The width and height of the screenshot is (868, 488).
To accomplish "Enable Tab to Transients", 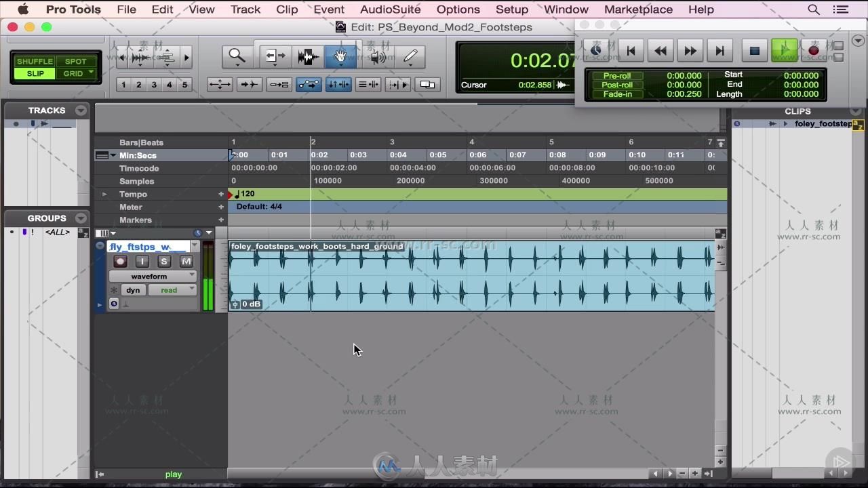I will point(249,85).
